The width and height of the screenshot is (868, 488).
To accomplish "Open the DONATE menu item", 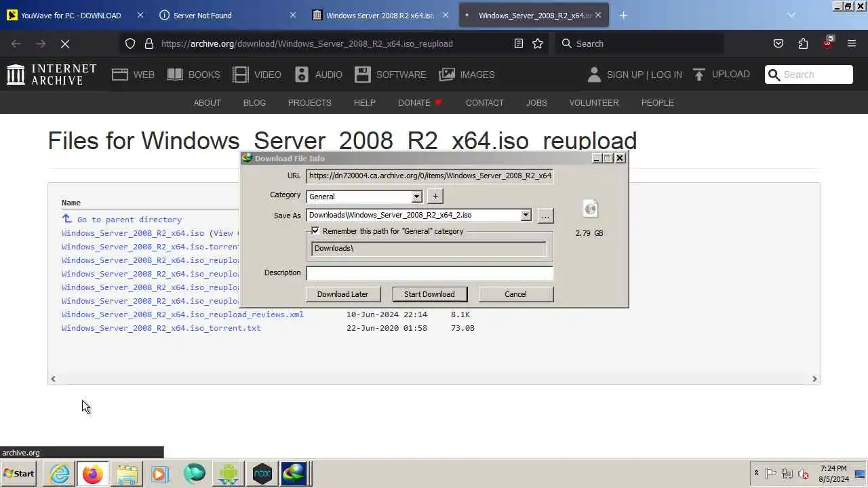I will point(420,103).
